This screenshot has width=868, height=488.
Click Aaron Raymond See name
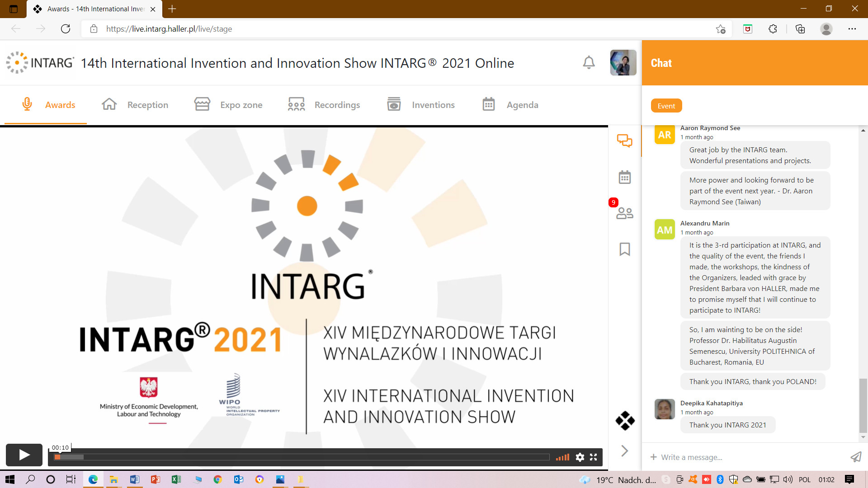[710, 128]
